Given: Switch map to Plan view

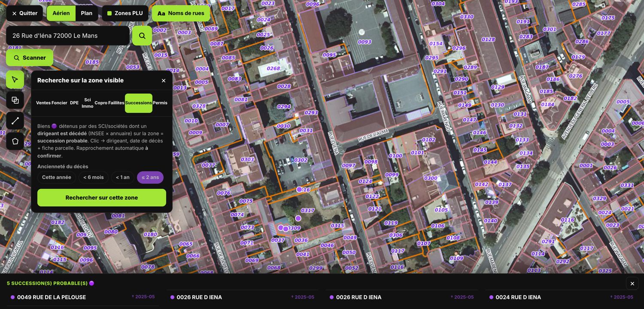Looking at the screenshot, I should pyautogui.click(x=87, y=13).
